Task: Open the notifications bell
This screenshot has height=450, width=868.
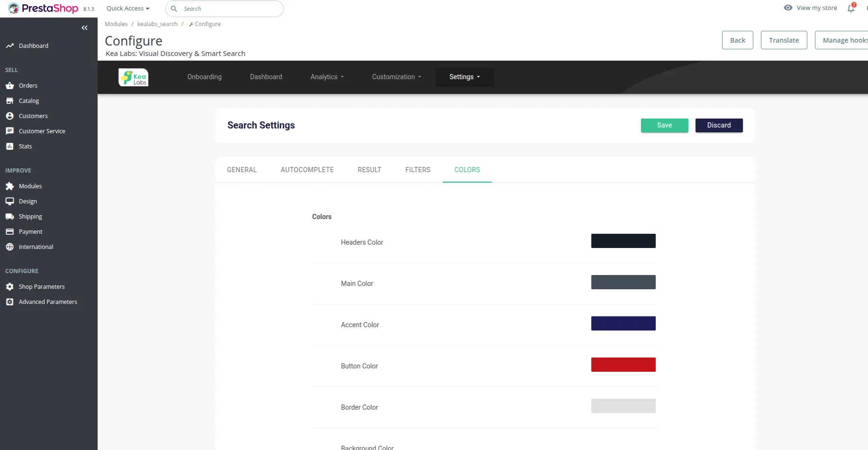Action: (851, 8)
